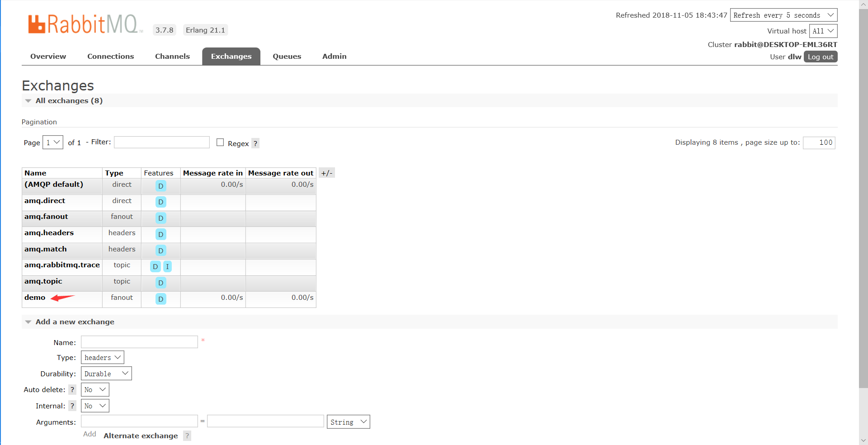
Task: Open the Auto delete help question mark
Action: coord(72,390)
